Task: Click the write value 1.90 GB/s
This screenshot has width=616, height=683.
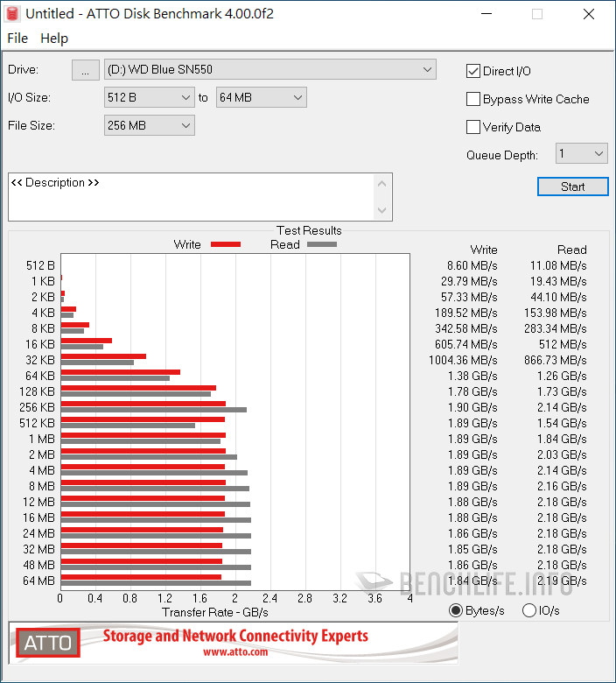Action: pyautogui.click(x=472, y=407)
